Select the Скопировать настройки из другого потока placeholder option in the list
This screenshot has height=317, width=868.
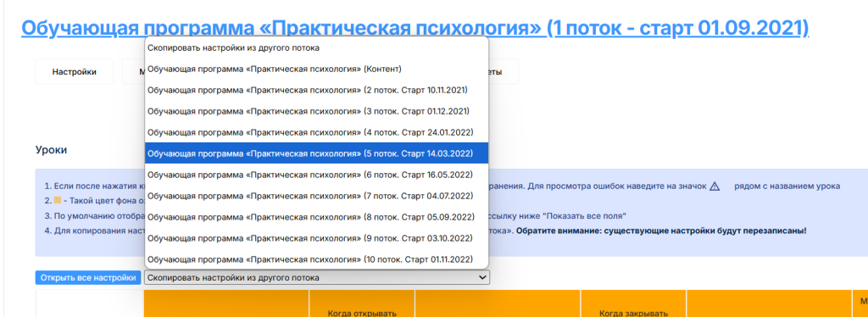click(317, 48)
